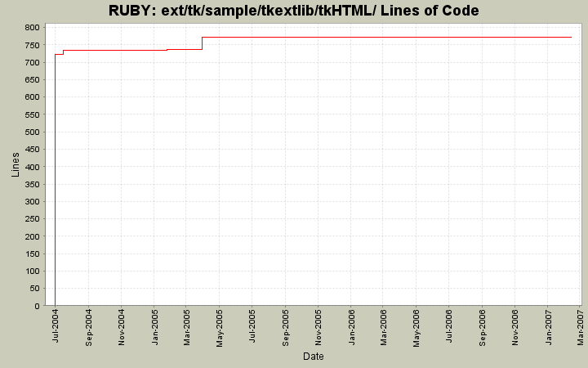Click the 'Jan-2007' date label
The width and height of the screenshot is (588, 368).
548,327
